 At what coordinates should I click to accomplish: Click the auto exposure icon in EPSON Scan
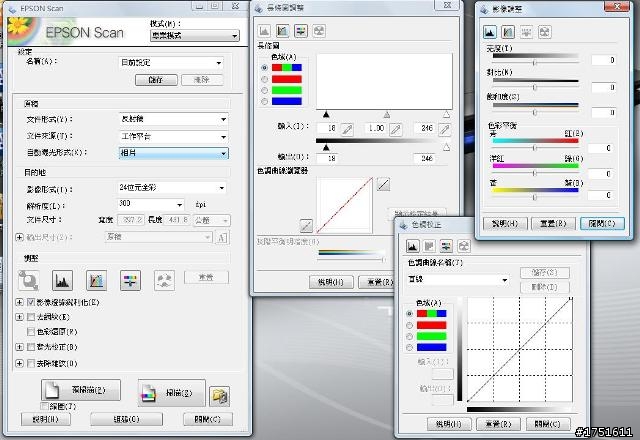tap(29, 280)
